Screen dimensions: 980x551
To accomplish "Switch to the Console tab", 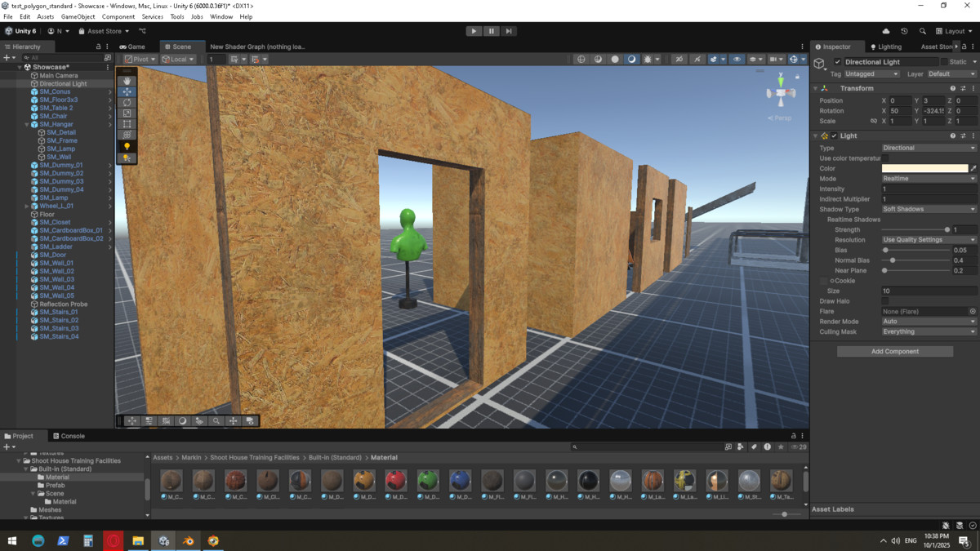I will 68,436.
